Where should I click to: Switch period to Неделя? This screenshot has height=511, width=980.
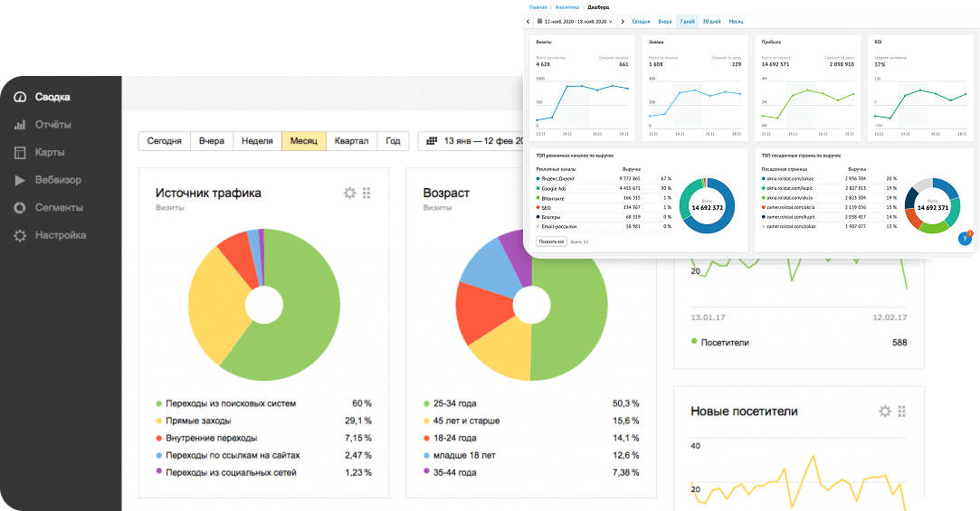[x=257, y=141]
